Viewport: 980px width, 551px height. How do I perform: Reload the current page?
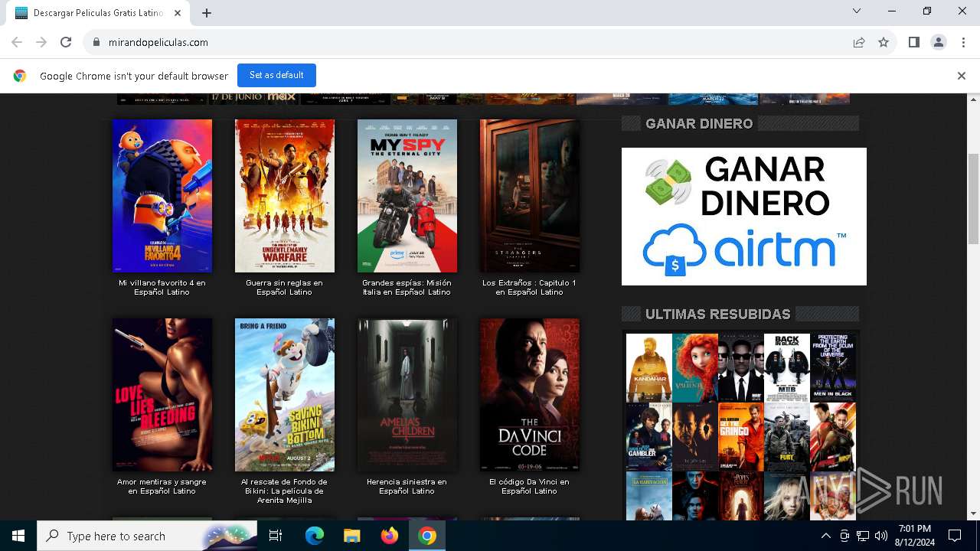[66, 43]
